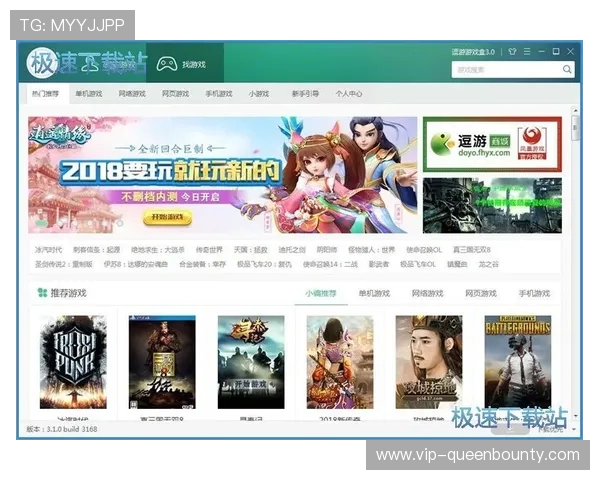Open the 极品飞车20：复仇 link
Image resolution: width=600 pixels, height=480 pixels.
click(x=264, y=264)
